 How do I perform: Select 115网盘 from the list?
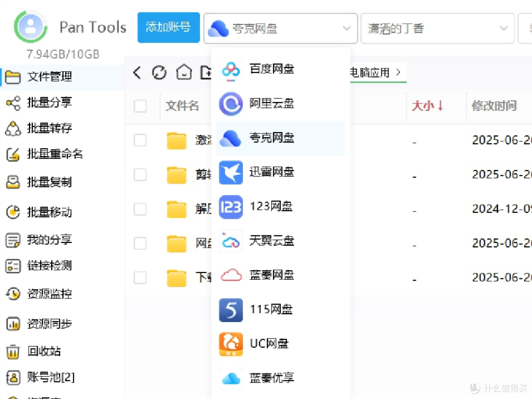point(281,310)
